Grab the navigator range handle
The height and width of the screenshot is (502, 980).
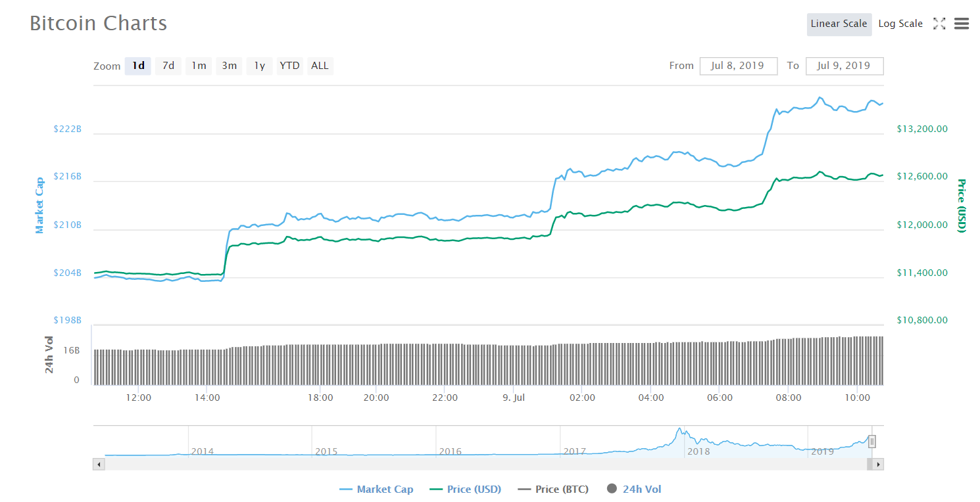pos(872,442)
